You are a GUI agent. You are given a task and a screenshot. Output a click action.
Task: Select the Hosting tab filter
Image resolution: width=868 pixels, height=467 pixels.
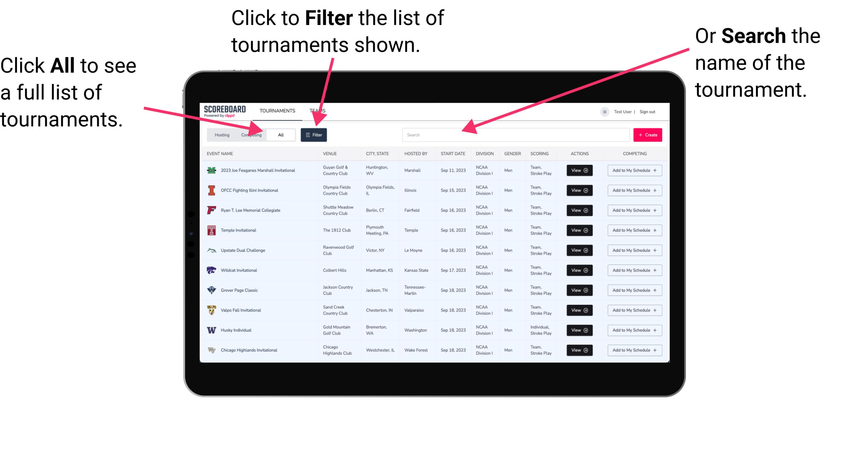(x=220, y=134)
